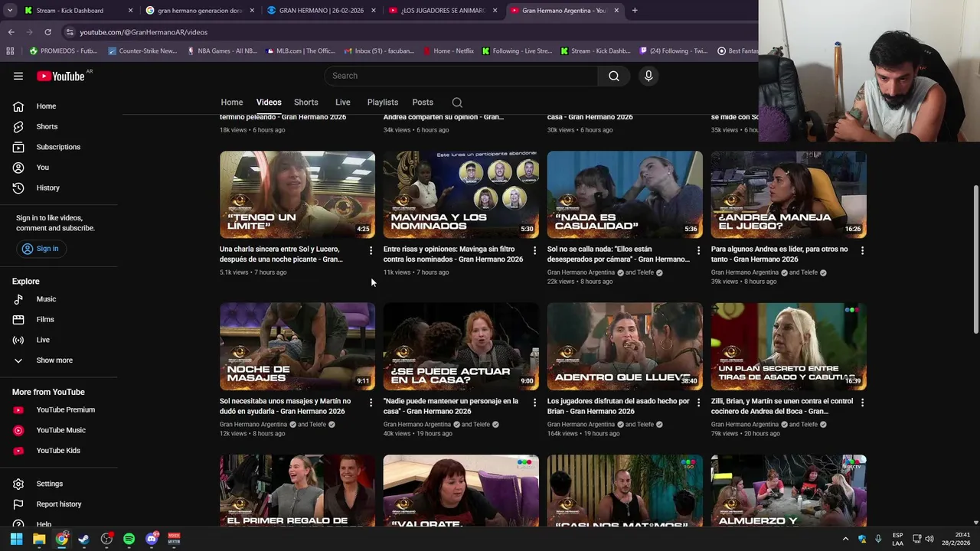Open options for 'Los jugadores disfrutan del asado' video
The image size is (980, 551).
coord(698,403)
